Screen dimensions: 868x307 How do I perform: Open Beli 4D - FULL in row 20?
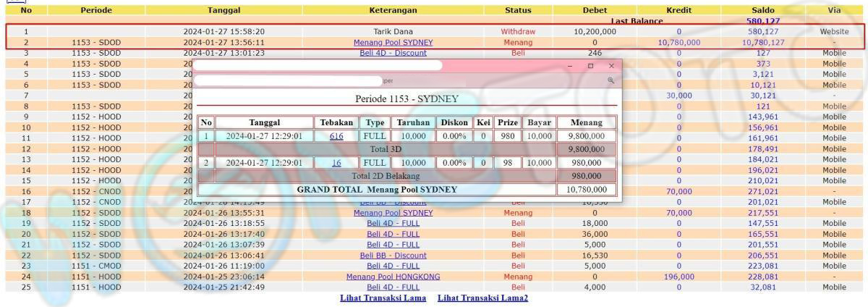tap(393, 234)
